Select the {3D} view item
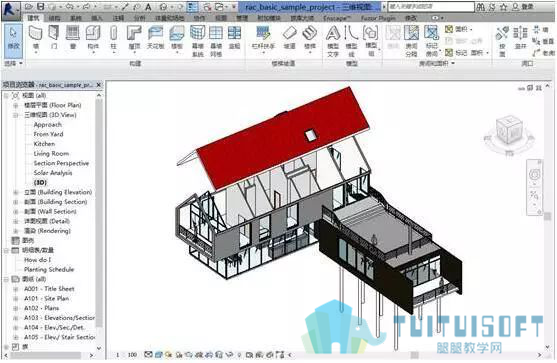The width and height of the screenshot is (557, 363). click(40, 183)
